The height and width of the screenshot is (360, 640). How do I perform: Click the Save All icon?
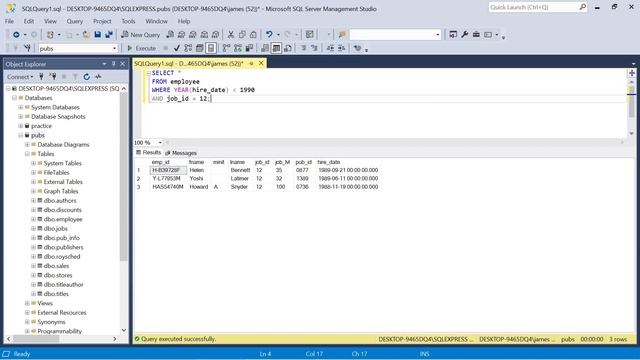[109, 35]
